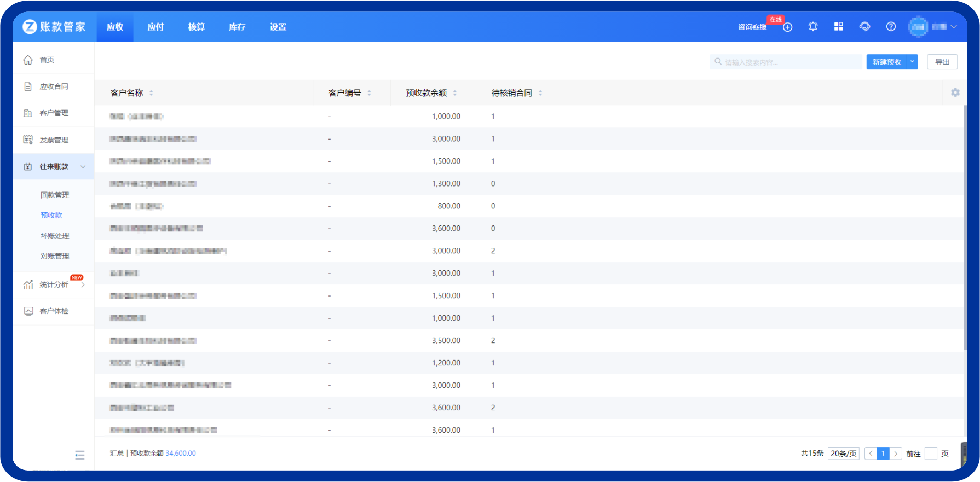Screen dimensions: 980x482
Task: Switch to the 应付 top tab
Action: click(x=155, y=27)
